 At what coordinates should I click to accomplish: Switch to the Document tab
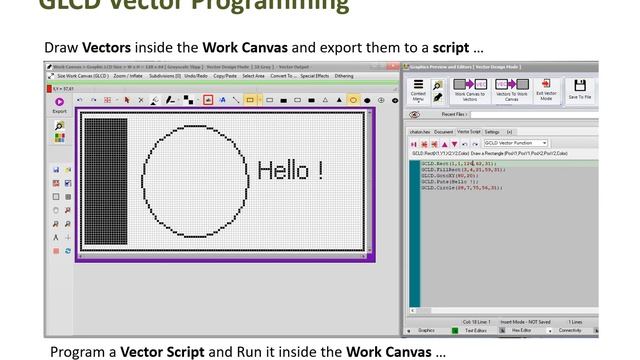[x=443, y=132]
